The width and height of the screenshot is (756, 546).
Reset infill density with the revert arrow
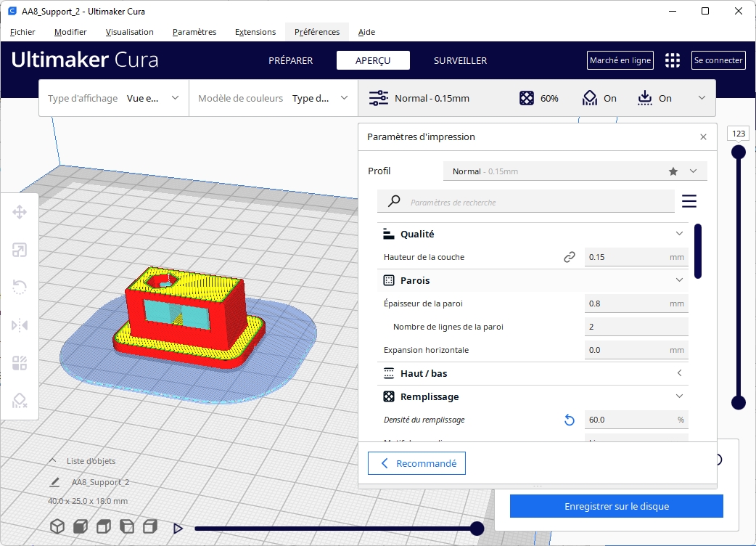[570, 420]
